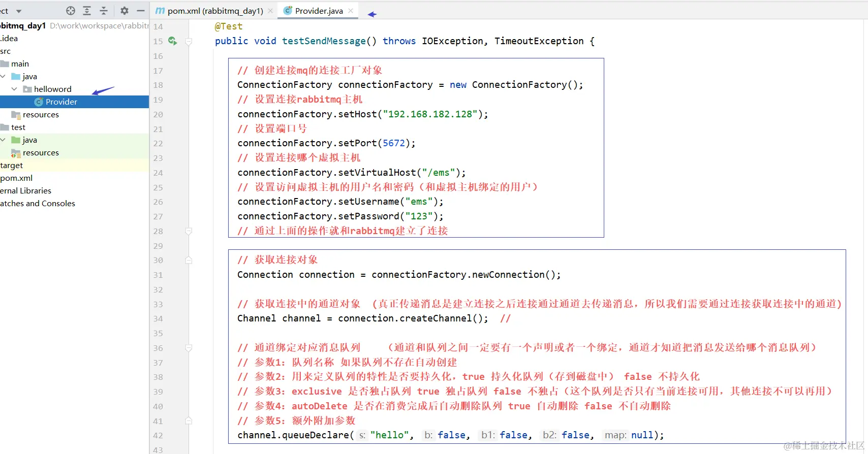
Task: Click TimeoutException in method signature
Action: click(539, 41)
